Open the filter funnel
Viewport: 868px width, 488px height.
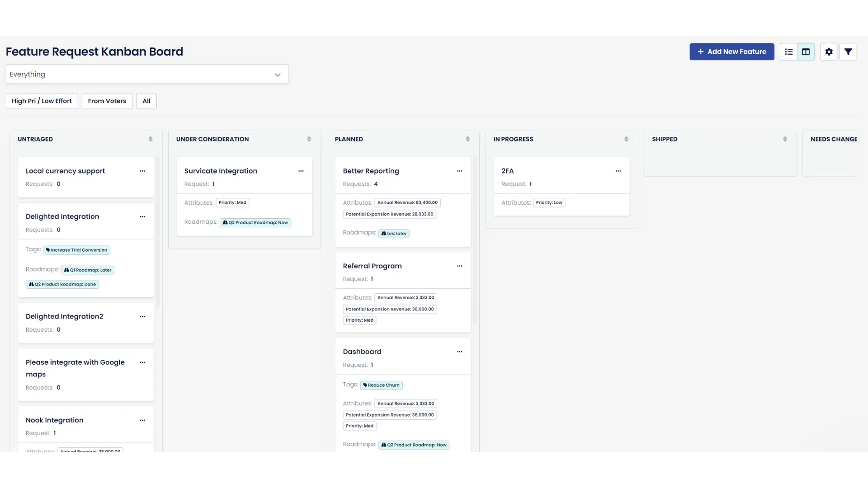(848, 52)
